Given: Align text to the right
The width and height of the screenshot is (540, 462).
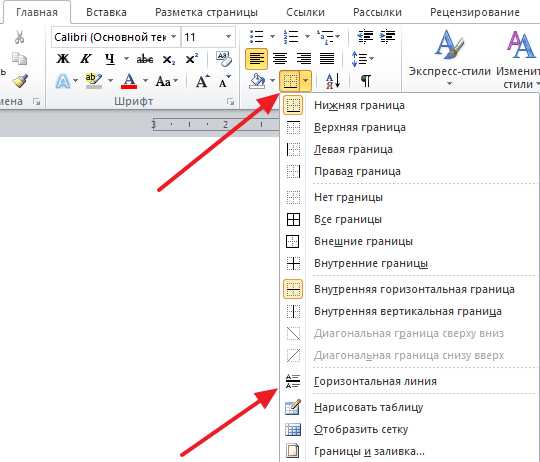Looking at the screenshot, I should (303, 59).
